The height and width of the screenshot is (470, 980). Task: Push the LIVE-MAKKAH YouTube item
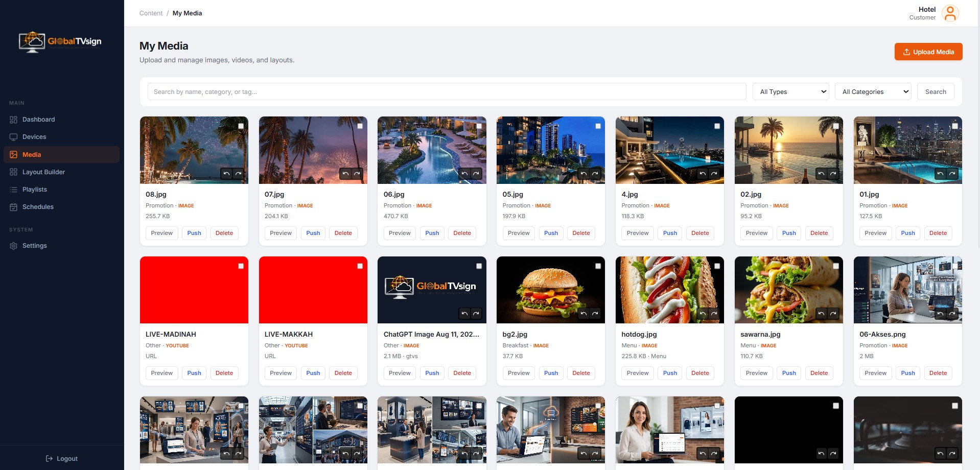pyautogui.click(x=313, y=373)
